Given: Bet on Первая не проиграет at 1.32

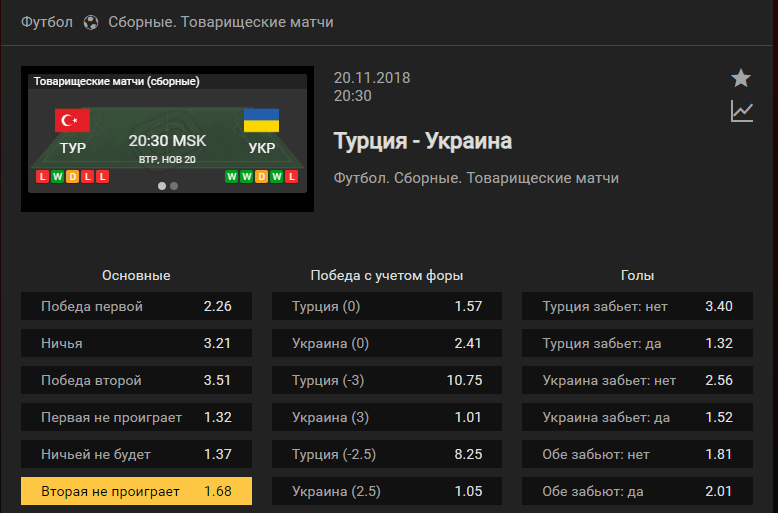Looking at the screenshot, I should click(x=136, y=417).
